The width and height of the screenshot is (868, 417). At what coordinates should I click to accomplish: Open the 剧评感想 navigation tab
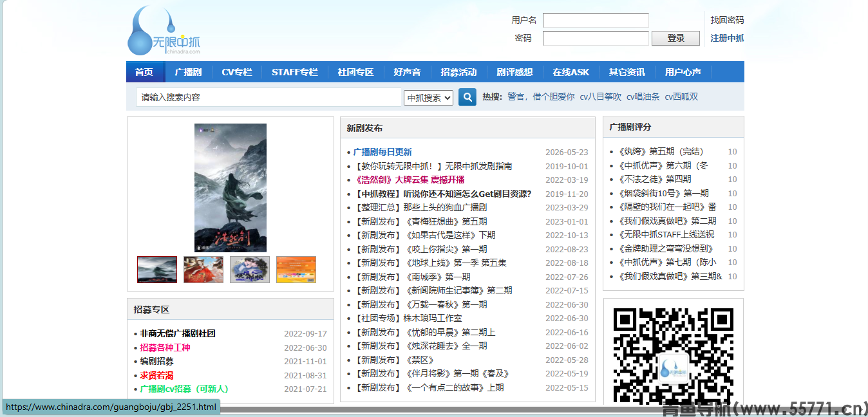pyautogui.click(x=514, y=72)
